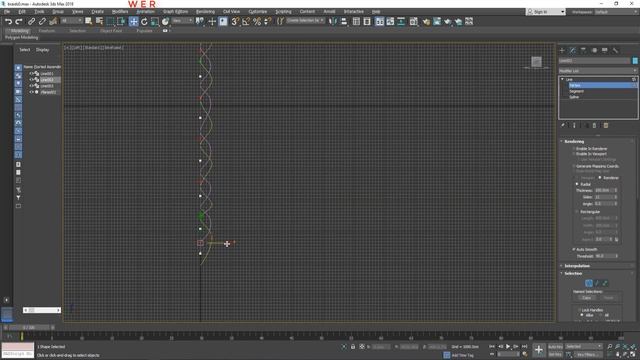This screenshot has width=640, height=360.
Task: Open the Curve Editor icon
Action: pyautogui.click(x=391, y=22)
